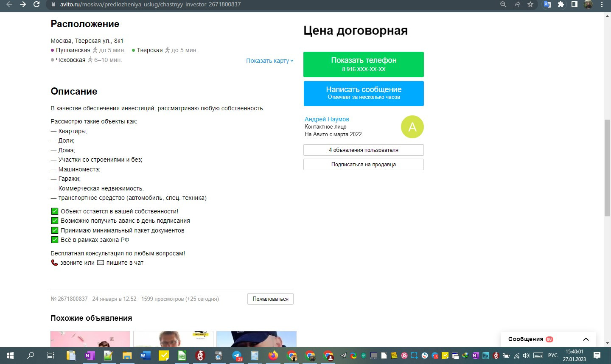This screenshot has width=611, height=364.
Task: Open Microsoft Word from the taskbar
Action: [x=146, y=356]
